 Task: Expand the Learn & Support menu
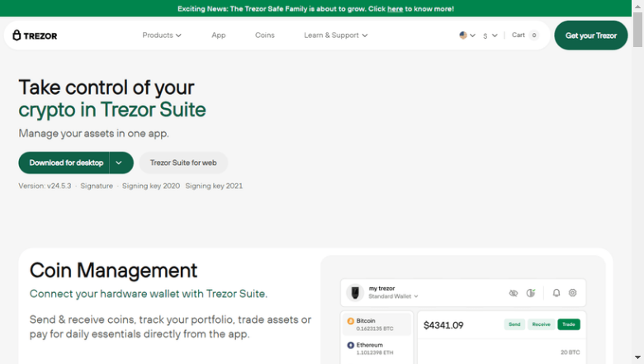pos(335,35)
